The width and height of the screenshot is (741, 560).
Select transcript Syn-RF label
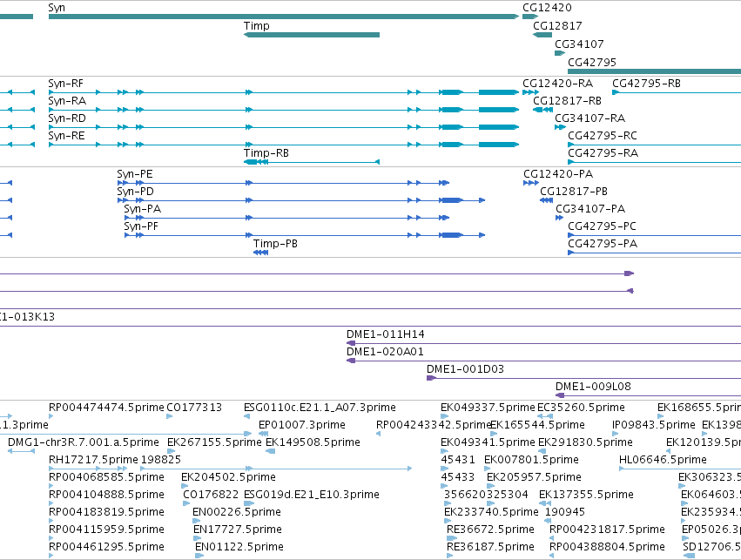pos(65,84)
